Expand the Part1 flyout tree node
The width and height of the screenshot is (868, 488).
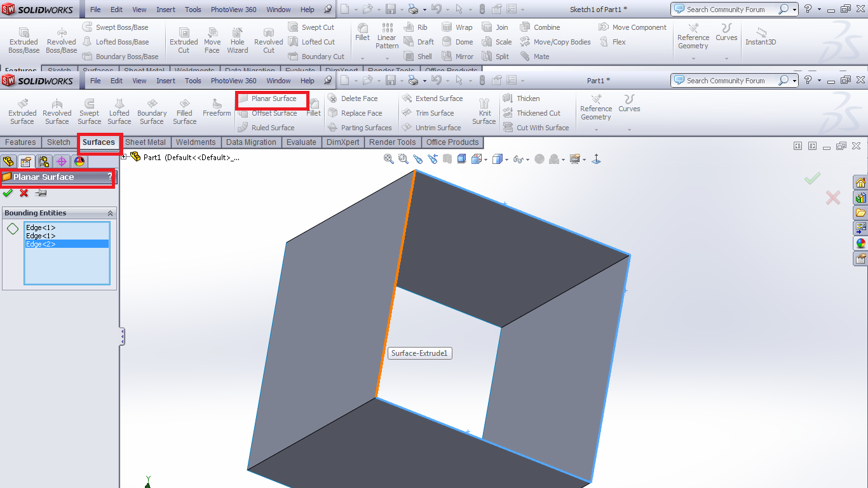pos(124,158)
